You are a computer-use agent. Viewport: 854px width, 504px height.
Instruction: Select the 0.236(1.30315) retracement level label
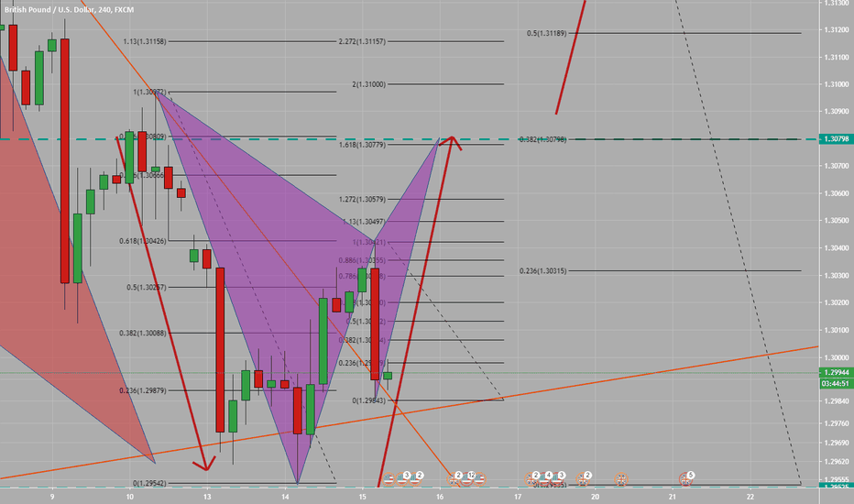pyautogui.click(x=544, y=271)
